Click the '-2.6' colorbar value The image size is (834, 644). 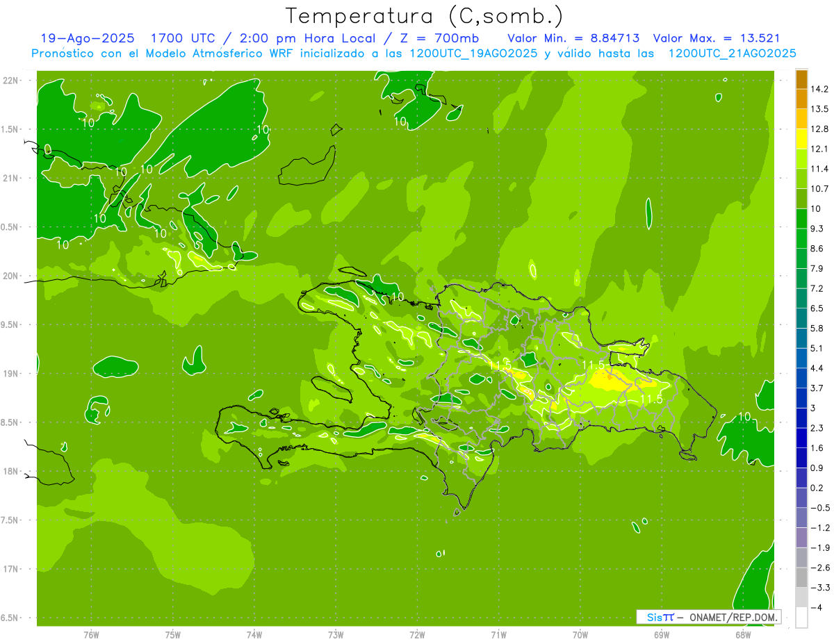pyautogui.click(x=819, y=568)
